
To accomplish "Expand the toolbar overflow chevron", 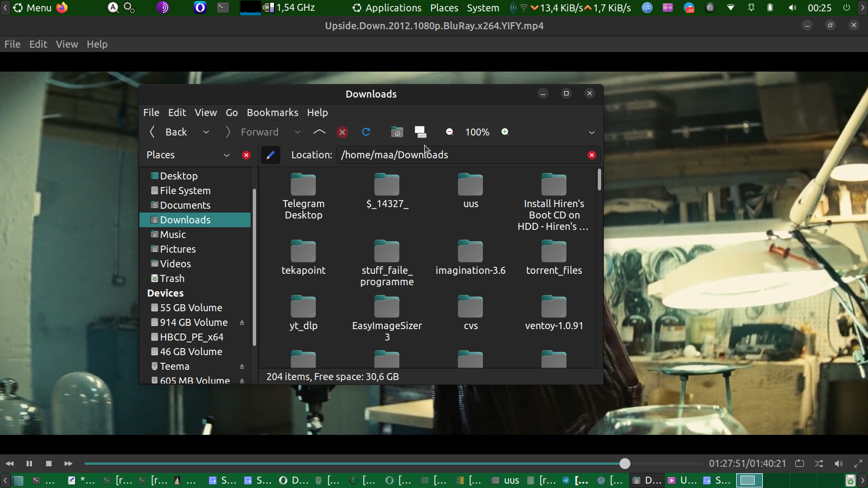I will tap(592, 132).
